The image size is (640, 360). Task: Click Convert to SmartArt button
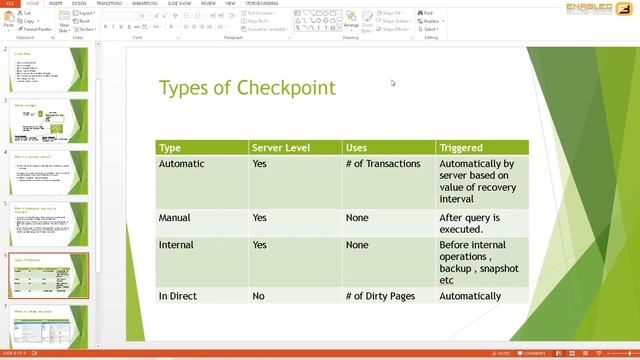tap(264, 29)
